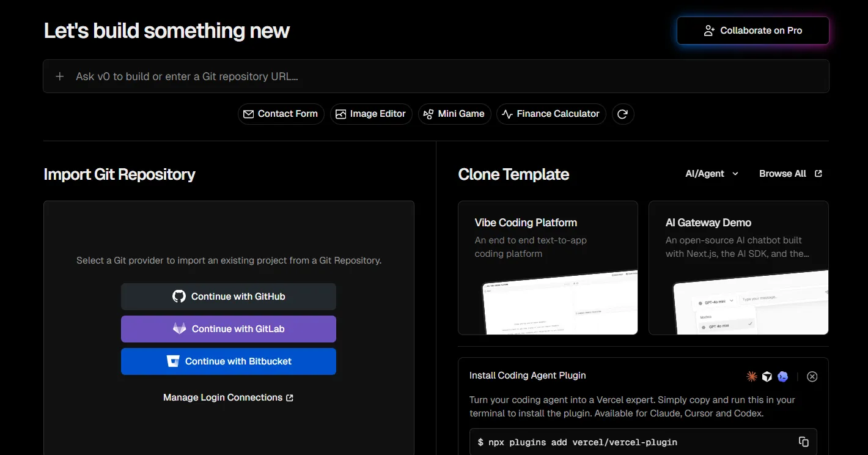Continue with GitHub to import a repository
This screenshot has width=868, height=455.
click(x=229, y=297)
